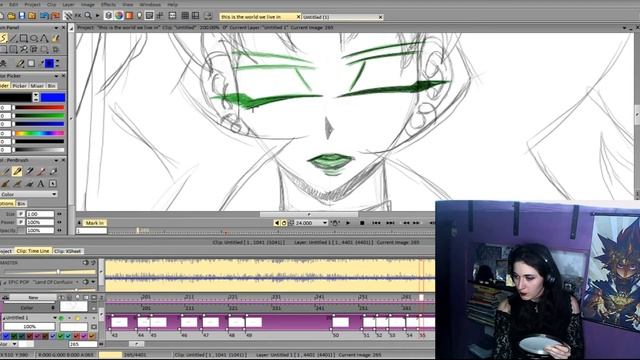
Task: Open the Edit menu
Action: 13,4
